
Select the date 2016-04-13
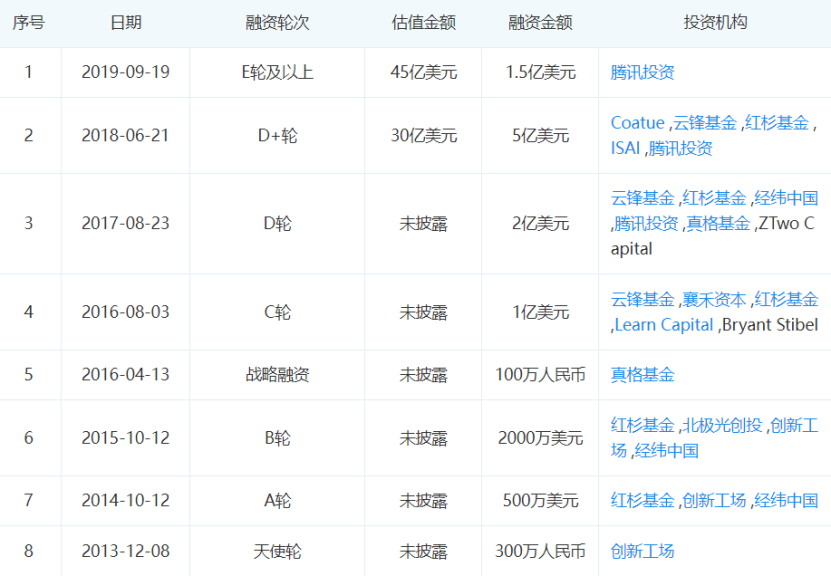126,375
